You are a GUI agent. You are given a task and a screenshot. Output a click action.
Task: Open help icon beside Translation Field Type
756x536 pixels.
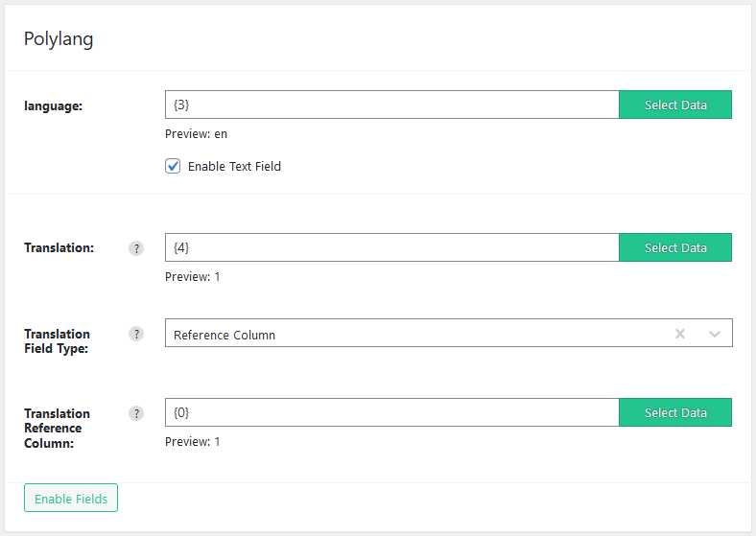coord(136,334)
